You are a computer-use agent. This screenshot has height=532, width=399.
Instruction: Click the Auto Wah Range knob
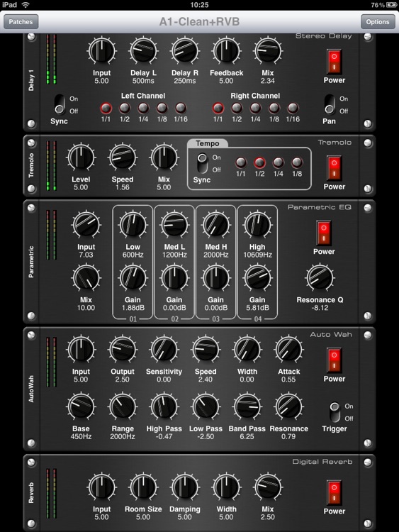click(x=123, y=406)
